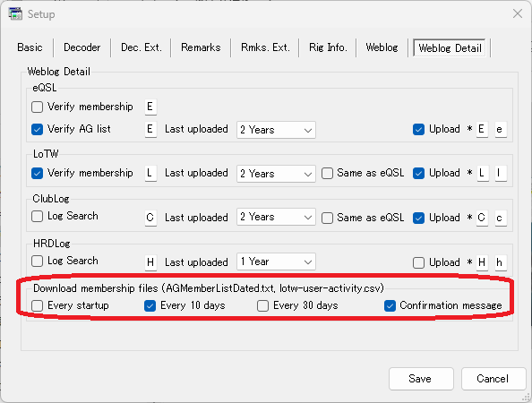Open eQSL Last uploaded dropdown

click(x=276, y=130)
